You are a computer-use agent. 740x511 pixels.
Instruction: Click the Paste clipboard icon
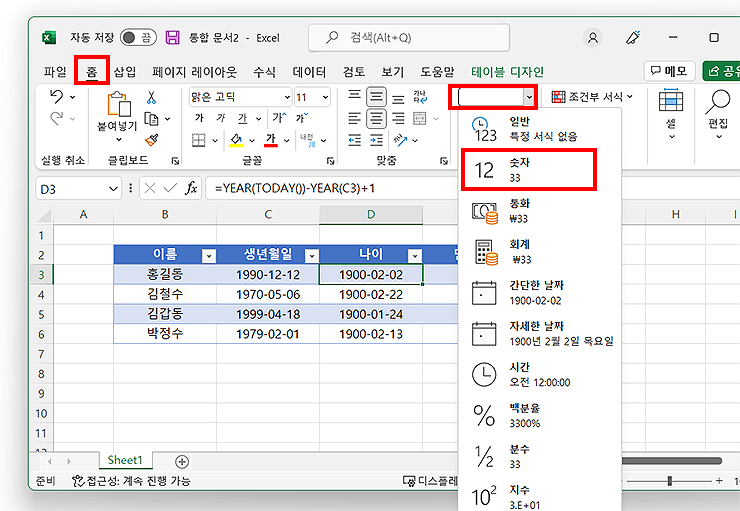pyautogui.click(x=118, y=103)
